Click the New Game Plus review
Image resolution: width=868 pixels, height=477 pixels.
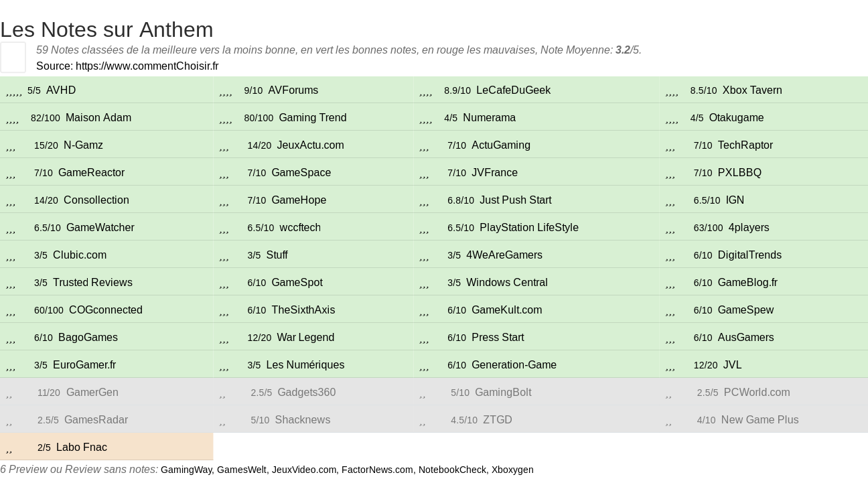coord(759,420)
